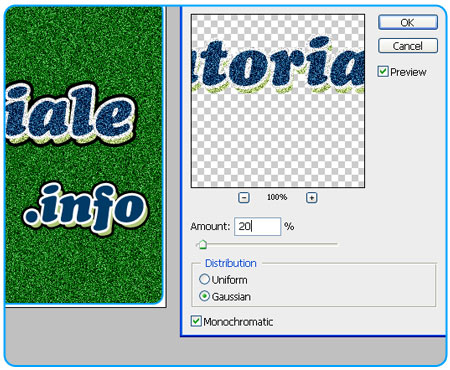The image size is (450, 370).
Task: Click the Amount slider track near its right end
Action: pyautogui.click(x=332, y=244)
